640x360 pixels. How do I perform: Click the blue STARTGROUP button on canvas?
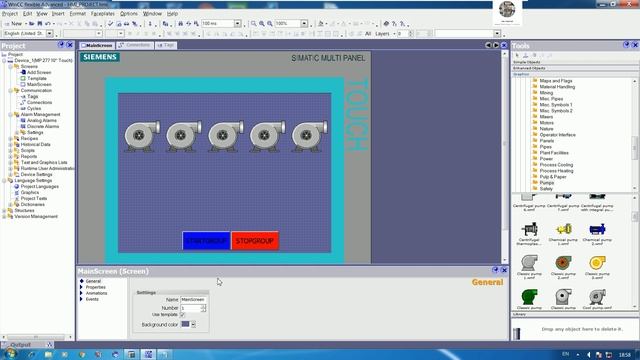coord(206,241)
